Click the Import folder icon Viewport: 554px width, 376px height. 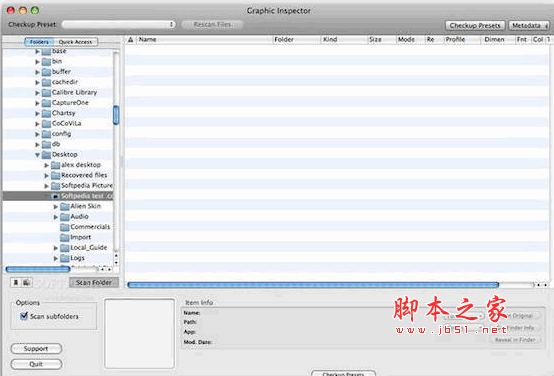coord(65,237)
